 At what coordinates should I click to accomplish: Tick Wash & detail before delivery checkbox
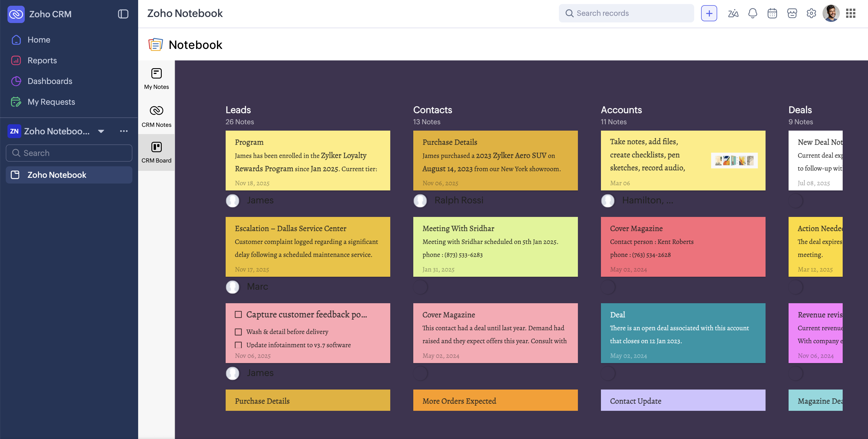(x=238, y=332)
